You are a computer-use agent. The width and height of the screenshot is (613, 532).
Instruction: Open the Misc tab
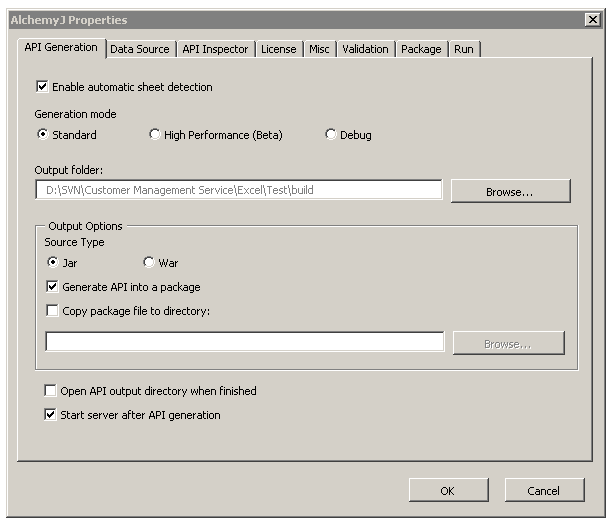tap(319, 49)
